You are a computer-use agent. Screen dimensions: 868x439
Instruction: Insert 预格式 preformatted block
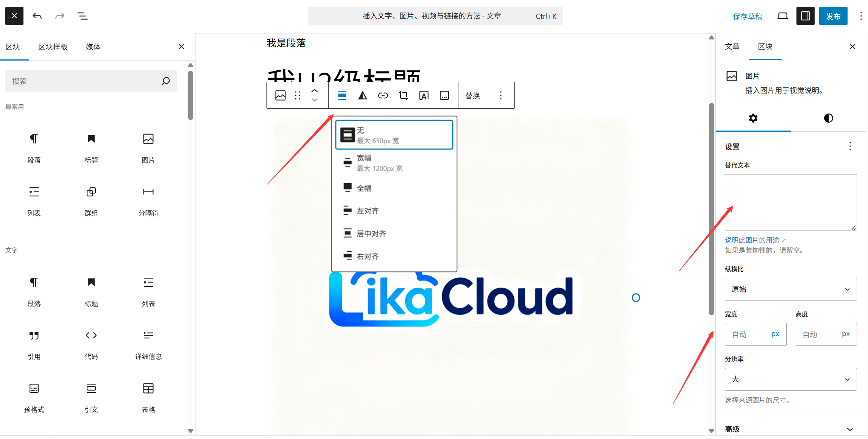coord(34,398)
